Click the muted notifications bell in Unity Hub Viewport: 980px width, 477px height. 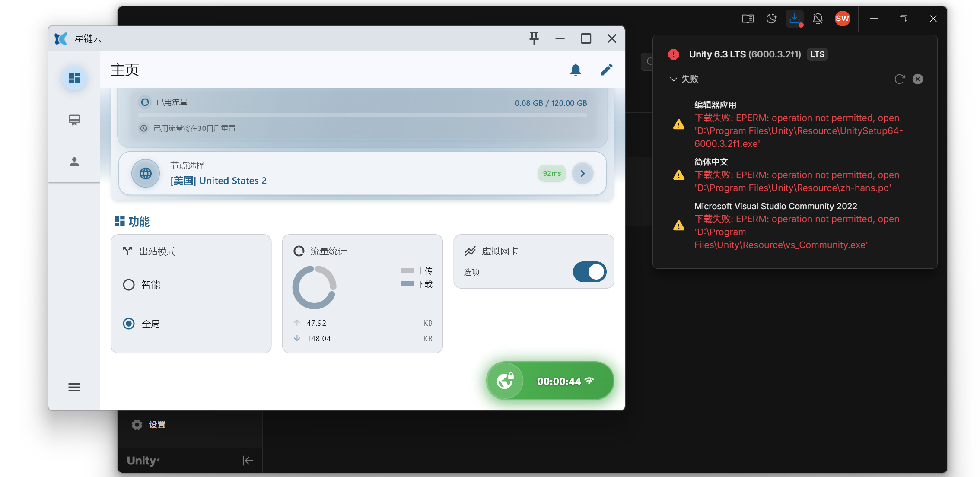(818, 19)
